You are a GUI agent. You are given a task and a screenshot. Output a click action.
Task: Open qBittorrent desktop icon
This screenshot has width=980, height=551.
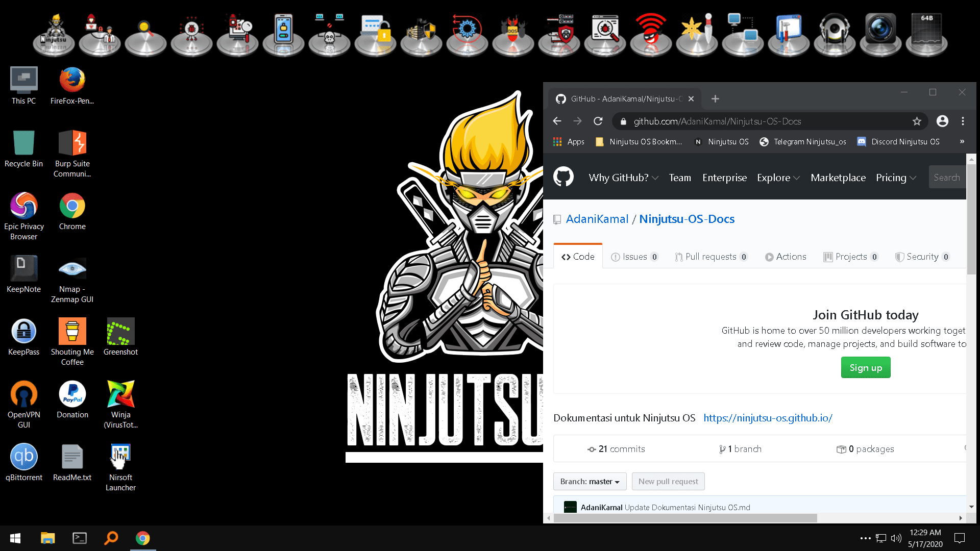click(23, 462)
